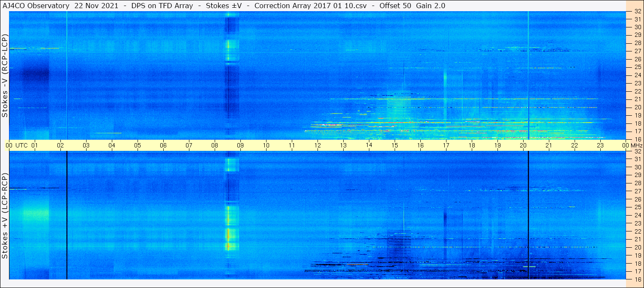Image resolution: width=644 pixels, height=288 pixels.
Task: Select the 17 hour time marker
Action: [x=446, y=145]
